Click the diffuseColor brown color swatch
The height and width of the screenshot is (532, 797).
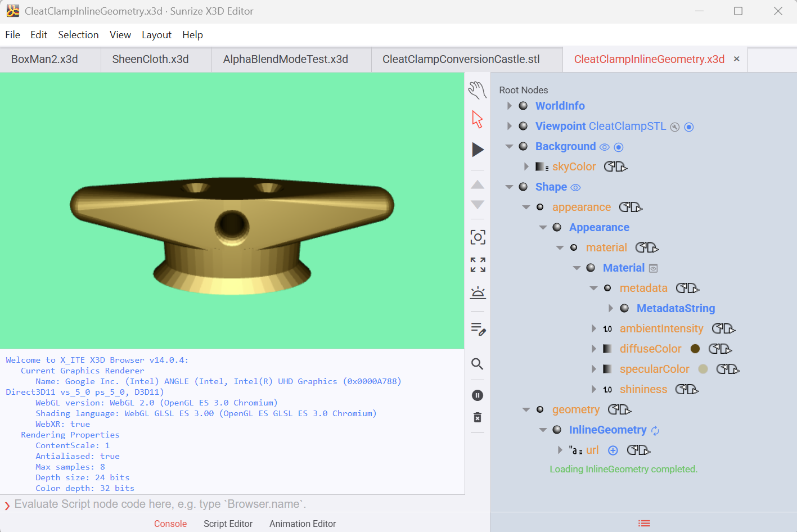(695, 349)
